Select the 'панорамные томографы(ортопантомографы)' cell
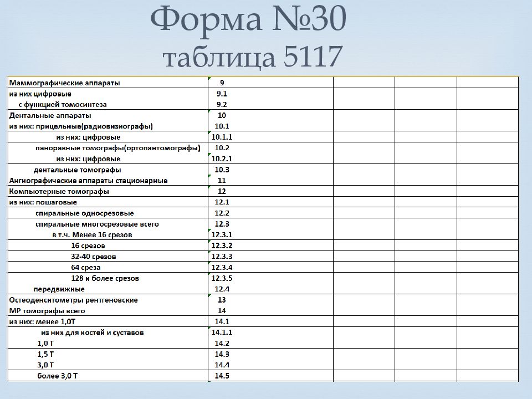Screen dimensions: 532x399 (117, 148)
